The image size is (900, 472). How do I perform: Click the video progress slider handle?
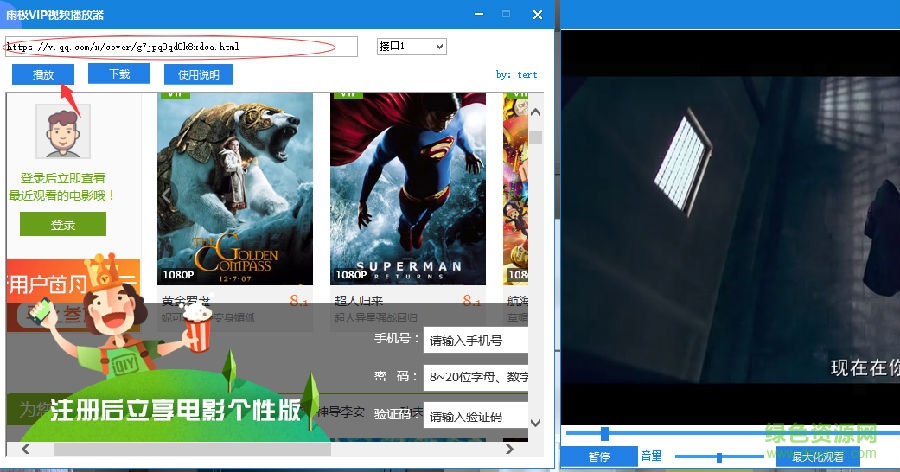pyautogui.click(x=604, y=433)
